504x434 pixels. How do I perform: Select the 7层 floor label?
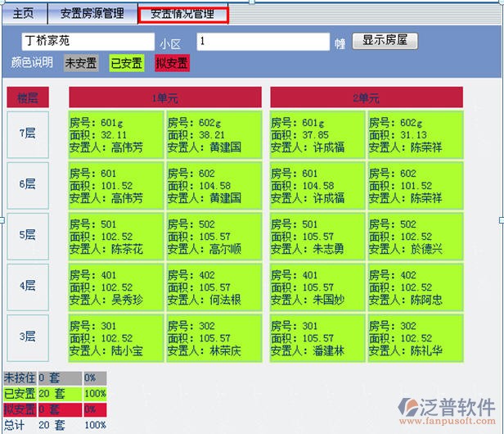click(28, 133)
